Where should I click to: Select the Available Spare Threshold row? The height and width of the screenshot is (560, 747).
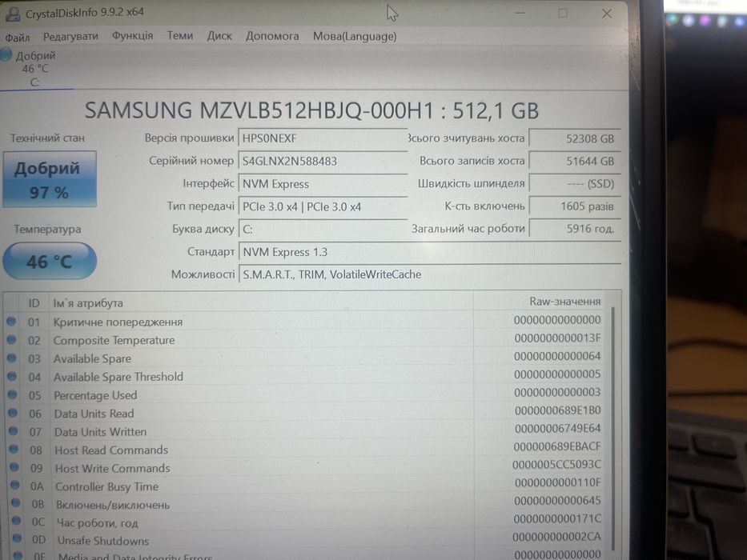[x=305, y=376]
